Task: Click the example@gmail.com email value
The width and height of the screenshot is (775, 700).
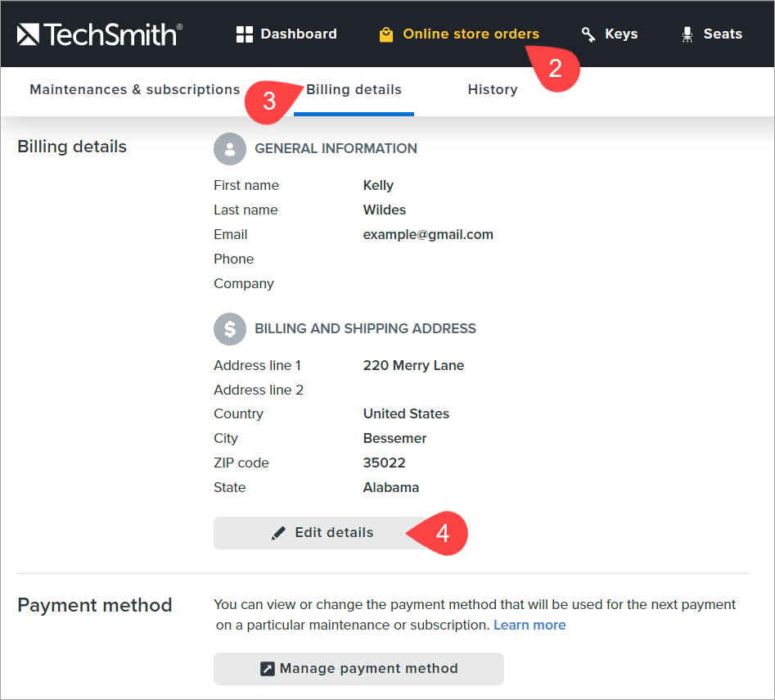Action: click(428, 235)
